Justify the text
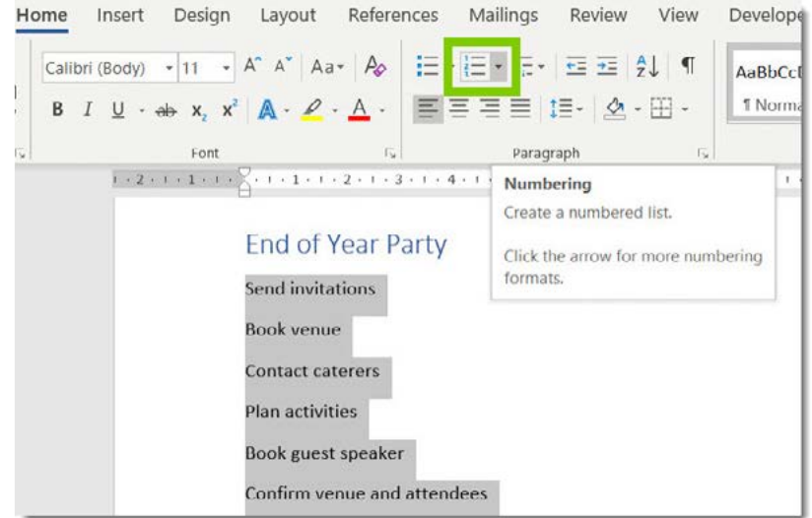This screenshot has width=812, height=518. pyautogui.click(x=520, y=108)
